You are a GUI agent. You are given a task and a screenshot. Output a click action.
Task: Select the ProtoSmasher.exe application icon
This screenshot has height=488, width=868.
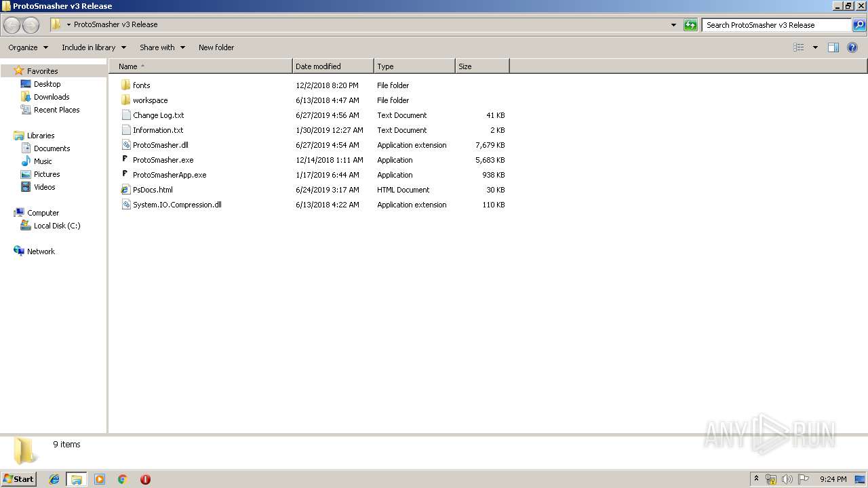pos(125,160)
